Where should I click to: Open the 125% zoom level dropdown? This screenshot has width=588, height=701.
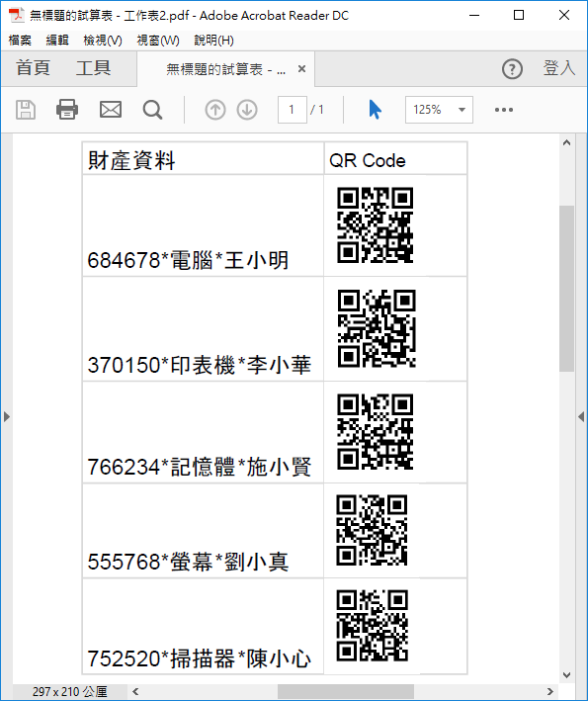click(x=439, y=110)
